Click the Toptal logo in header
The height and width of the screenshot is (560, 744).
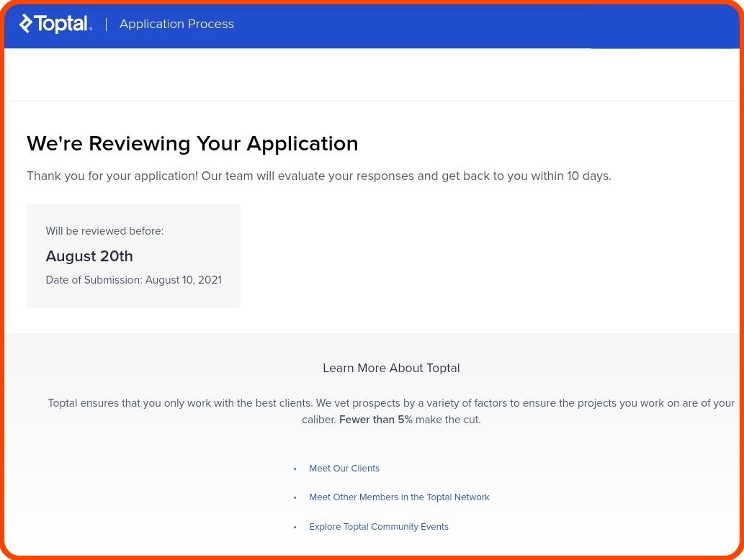coord(55,24)
